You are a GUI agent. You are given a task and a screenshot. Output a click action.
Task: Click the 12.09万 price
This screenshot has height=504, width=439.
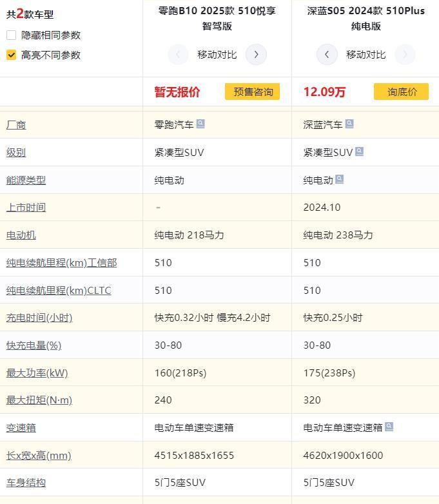[324, 92]
